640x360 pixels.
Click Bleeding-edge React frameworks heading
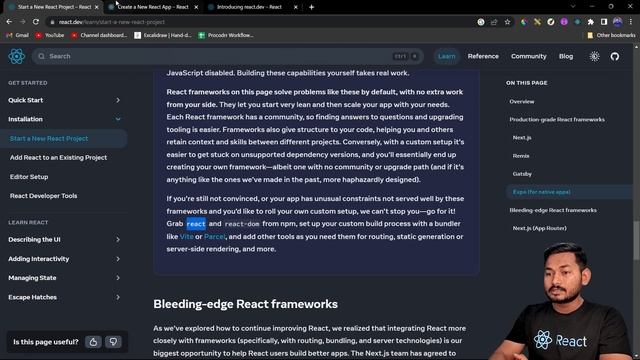[x=245, y=304]
